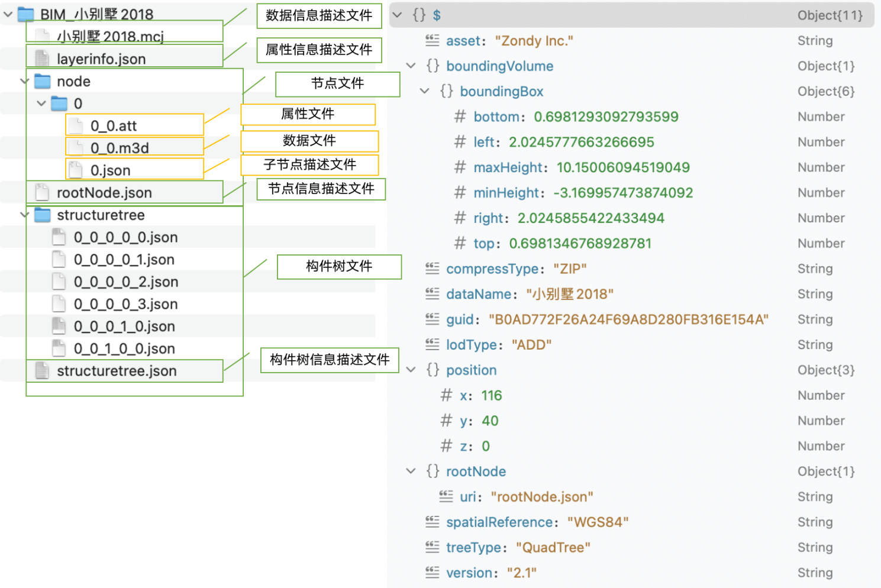Select the 0_0.att file

pos(114,125)
